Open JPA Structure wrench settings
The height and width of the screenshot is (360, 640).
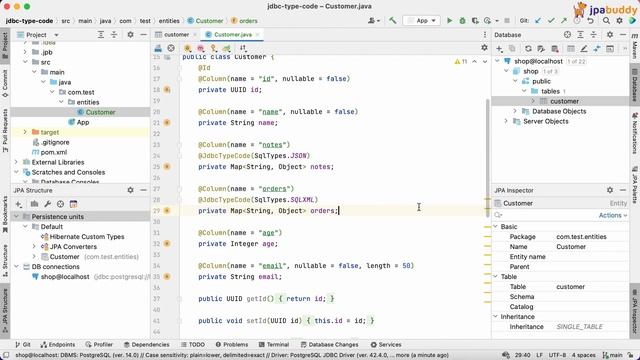pyautogui.click(x=47, y=204)
